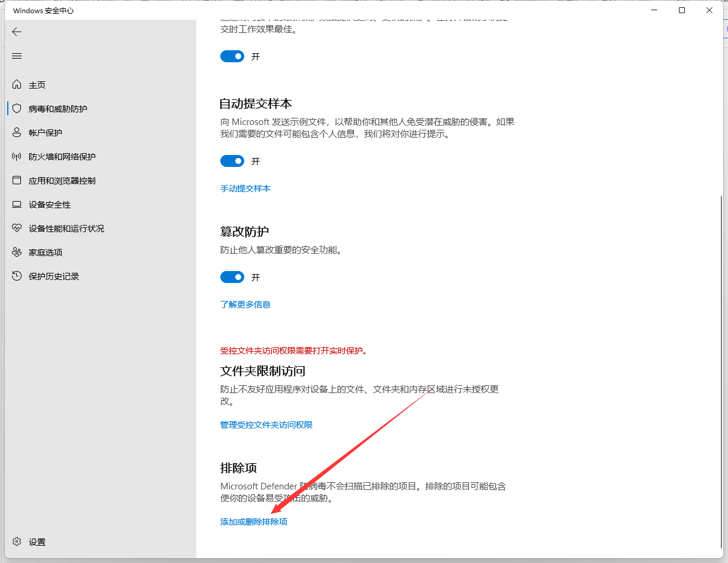Click the 主页 home icon
Viewport: 728px width, 563px height.
(17, 85)
